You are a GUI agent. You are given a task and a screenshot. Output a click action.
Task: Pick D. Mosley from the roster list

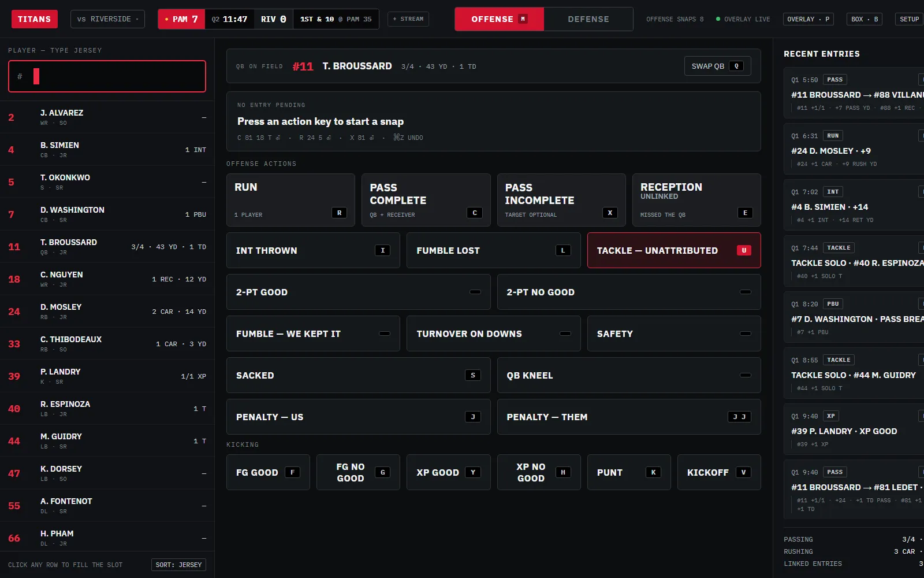pyautogui.click(x=107, y=312)
